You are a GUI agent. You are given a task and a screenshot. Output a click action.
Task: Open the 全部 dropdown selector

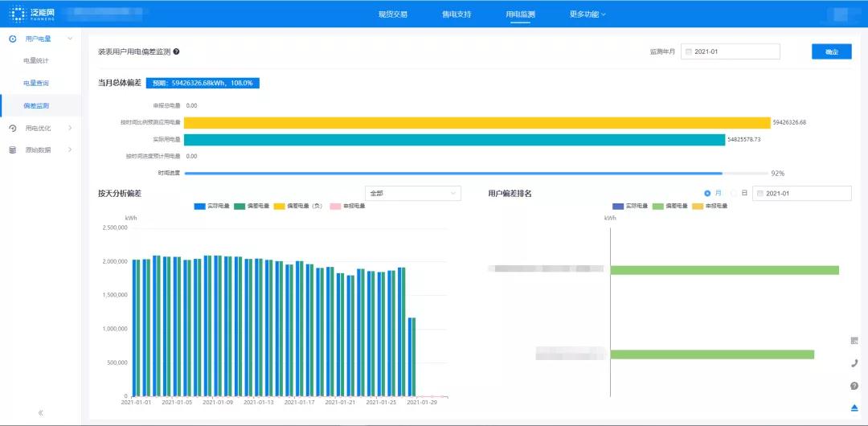413,194
